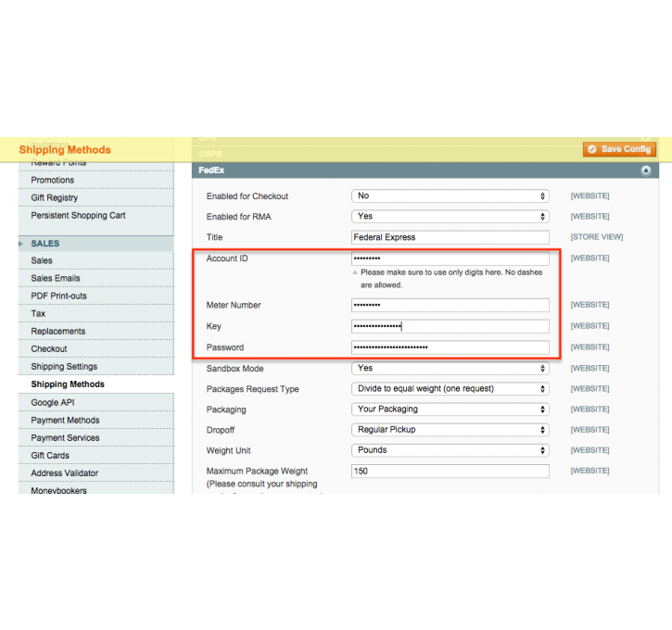This screenshot has height=630, width=672.
Task: Select Shipping Methods in the sidebar
Action: pos(96,384)
